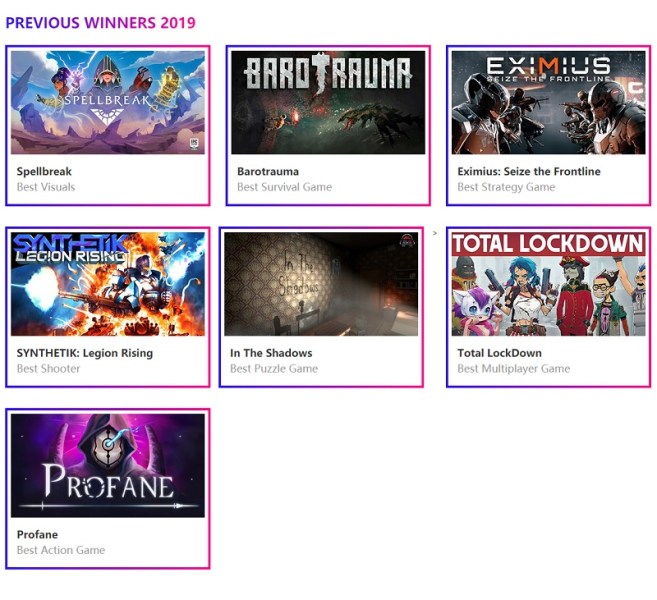Click the Spellbreak title link

click(x=44, y=171)
